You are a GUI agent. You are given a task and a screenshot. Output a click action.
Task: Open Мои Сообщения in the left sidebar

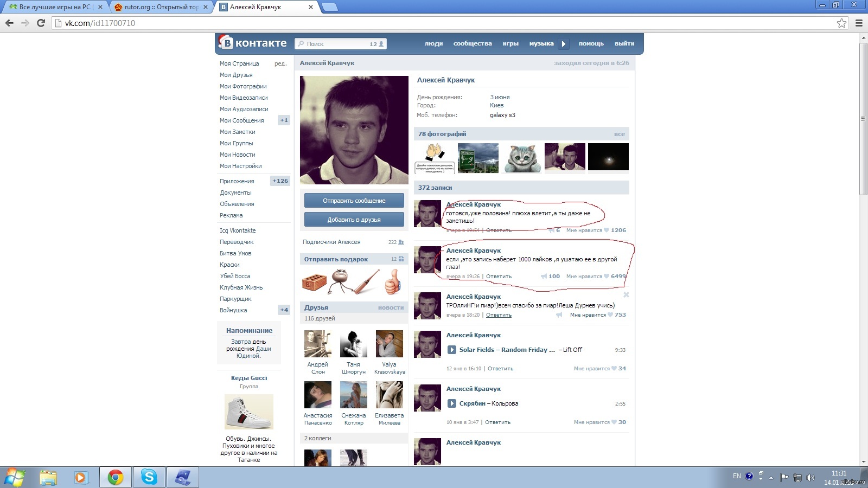coord(242,120)
